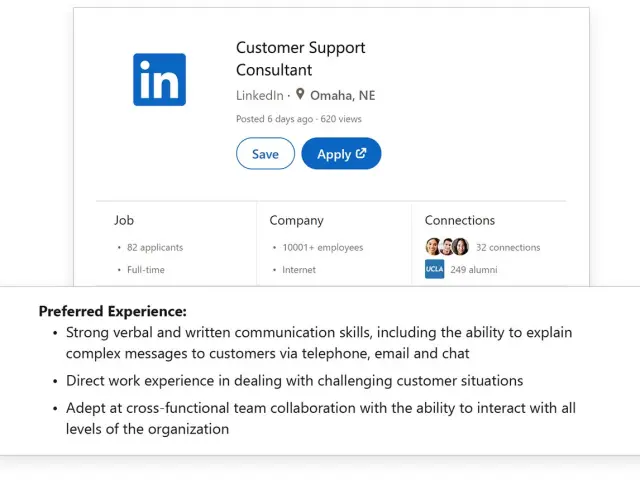Open the Customer Support Consultant job title
Viewport: 640px width, 480px height.
(x=300, y=59)
